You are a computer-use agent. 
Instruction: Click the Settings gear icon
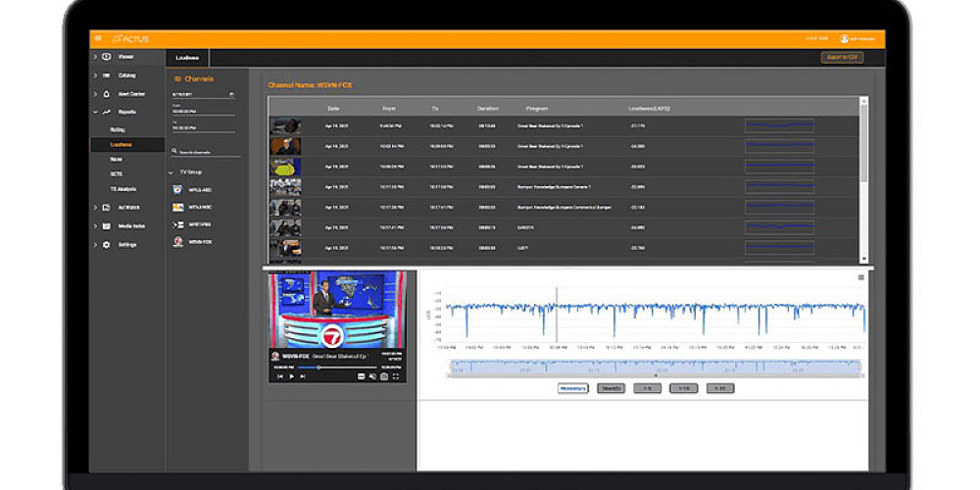[106, 245]
